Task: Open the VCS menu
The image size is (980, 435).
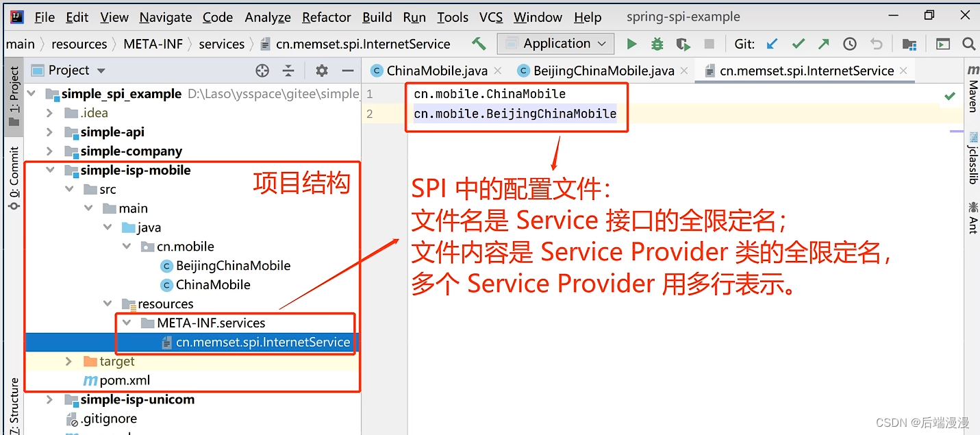Action: 491,17
